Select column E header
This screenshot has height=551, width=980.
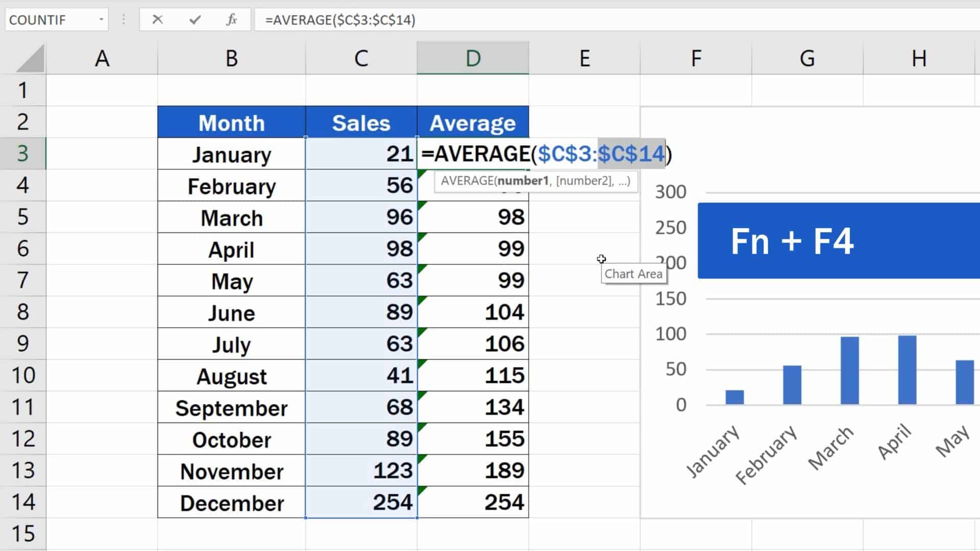[x=584, y=58]
